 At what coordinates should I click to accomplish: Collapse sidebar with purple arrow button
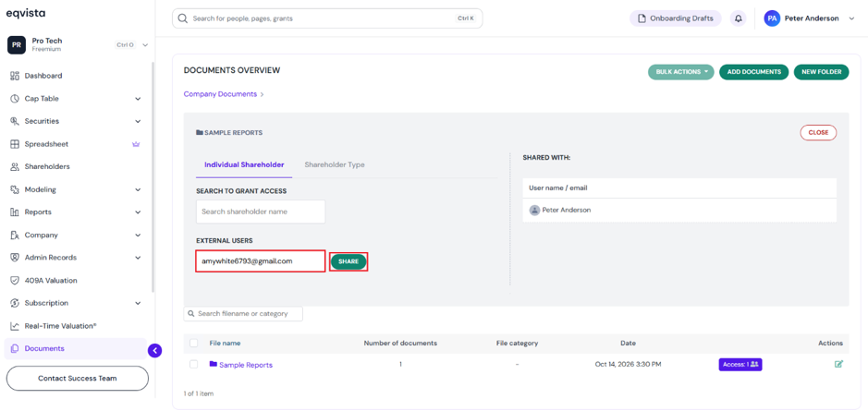(x=155, y=350)
